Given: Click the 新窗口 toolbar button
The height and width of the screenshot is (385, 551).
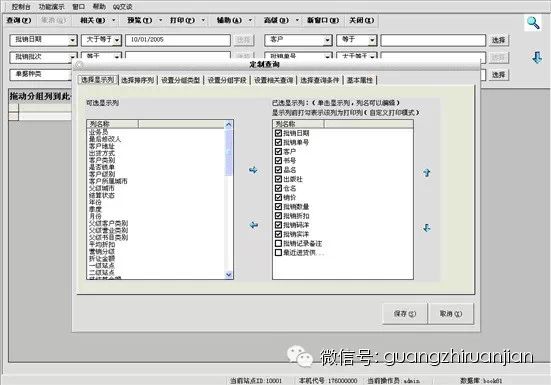Looking at the screenshot, I should pyautogui.click(x=323, y=20).
